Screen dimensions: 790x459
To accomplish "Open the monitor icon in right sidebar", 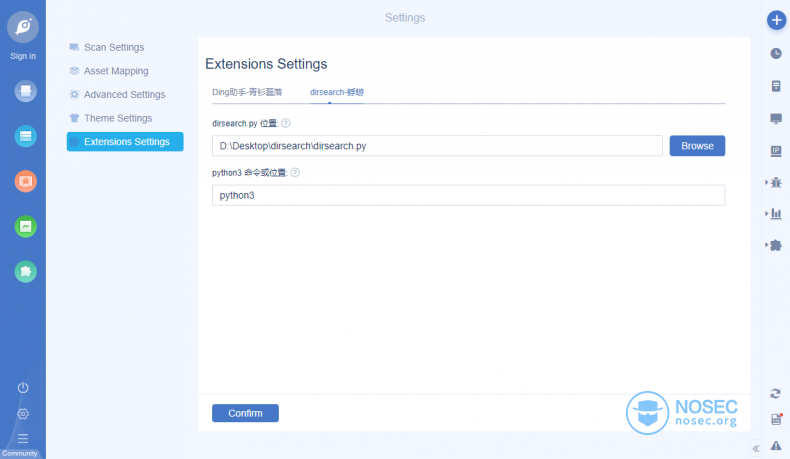I will pos(776,118).
